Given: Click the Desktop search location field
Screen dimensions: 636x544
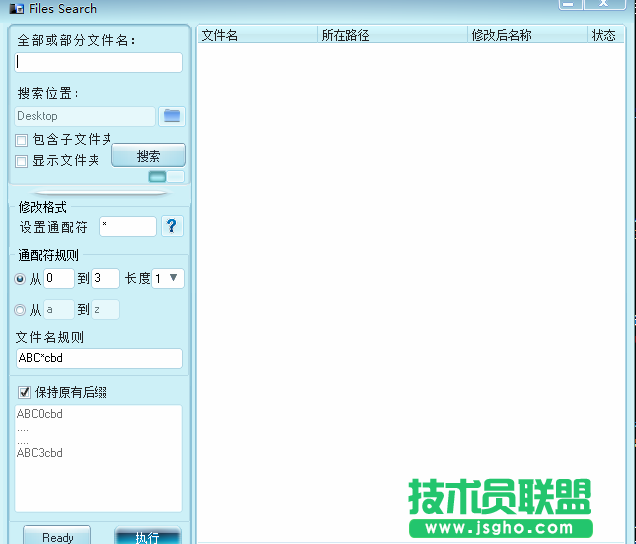Looking at the screenshot, I should point(85,116).
